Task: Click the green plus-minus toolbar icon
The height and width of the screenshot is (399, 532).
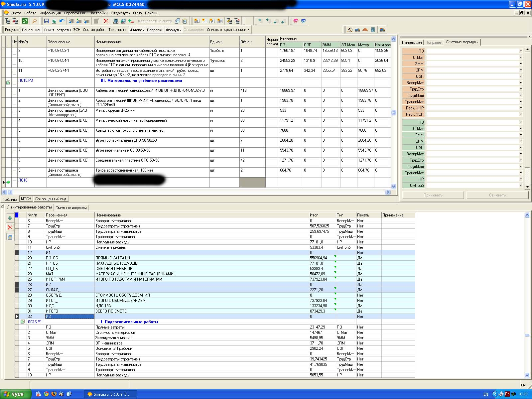Action: click(131, 21)
